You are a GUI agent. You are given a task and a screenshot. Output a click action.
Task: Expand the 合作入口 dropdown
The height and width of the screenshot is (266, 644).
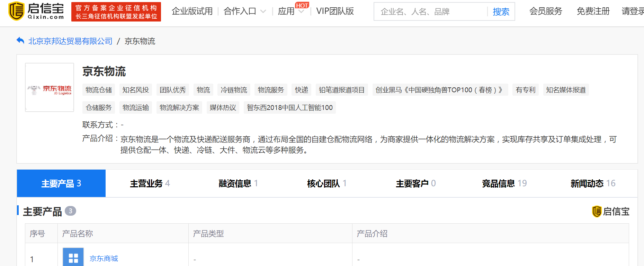245,11
